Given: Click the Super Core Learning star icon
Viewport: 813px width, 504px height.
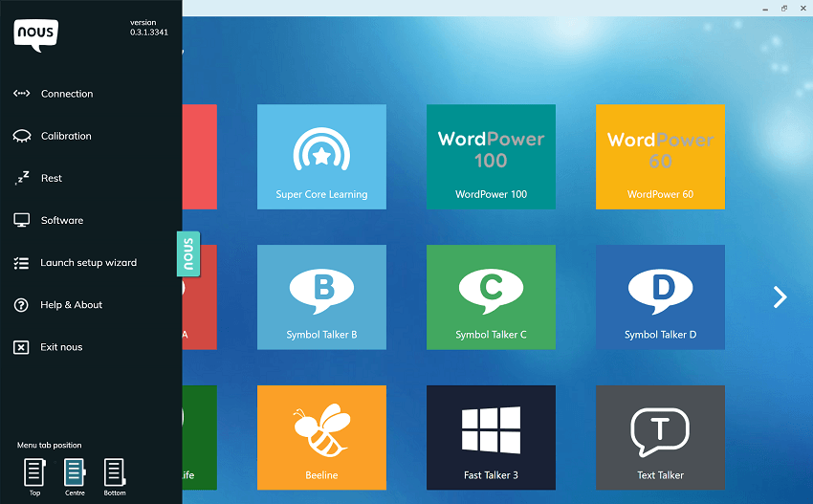Looking at the screenshot, I should [321, 150].
